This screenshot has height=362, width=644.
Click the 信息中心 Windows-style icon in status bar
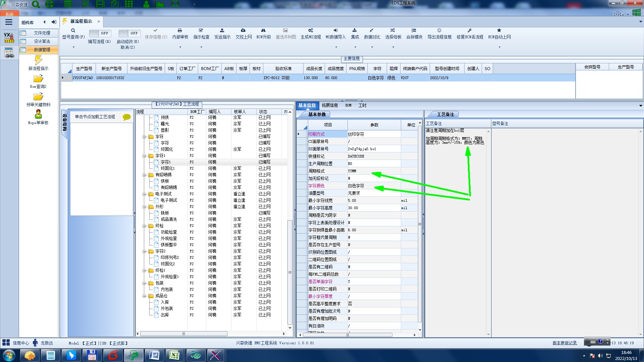coord(6,343)
